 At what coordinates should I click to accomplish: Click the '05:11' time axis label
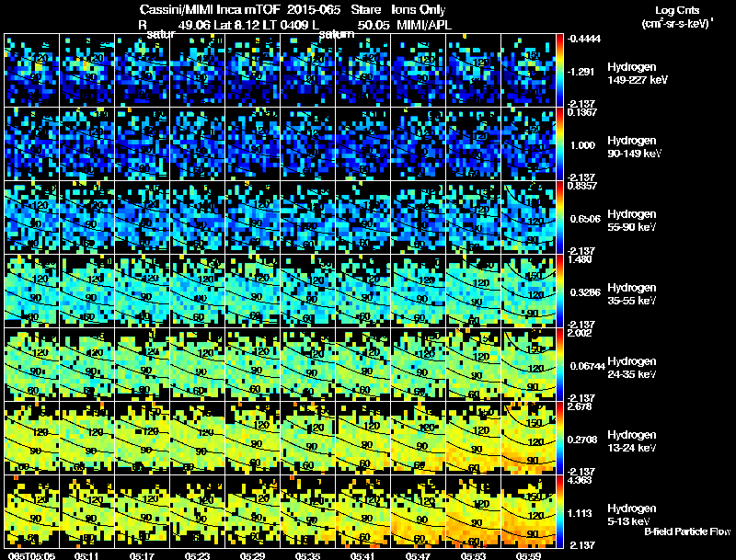[87, 556]
